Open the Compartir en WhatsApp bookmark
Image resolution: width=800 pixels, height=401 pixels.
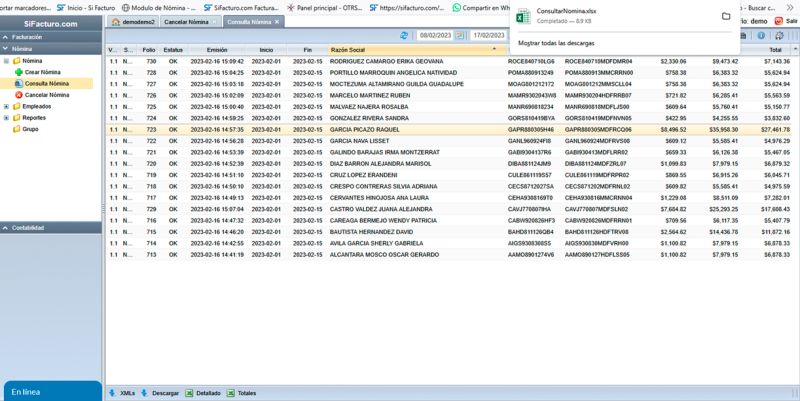click(x=481, y=8)
